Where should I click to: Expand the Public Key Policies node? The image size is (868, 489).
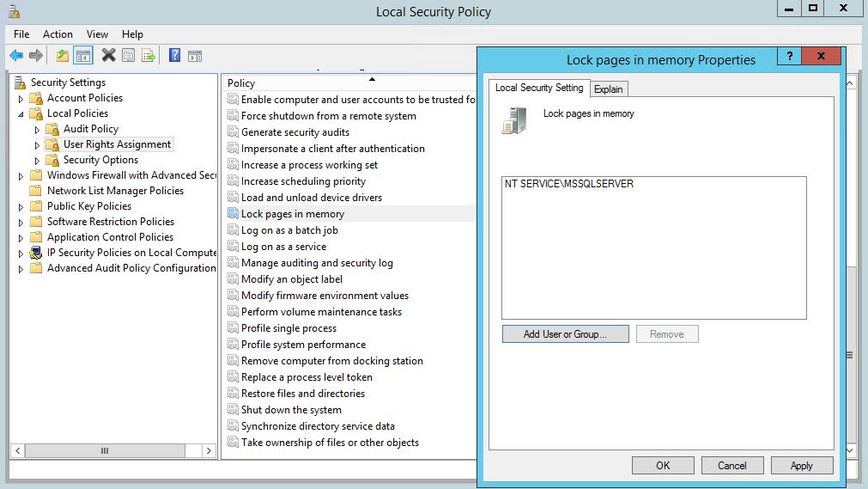pos(21,207)
